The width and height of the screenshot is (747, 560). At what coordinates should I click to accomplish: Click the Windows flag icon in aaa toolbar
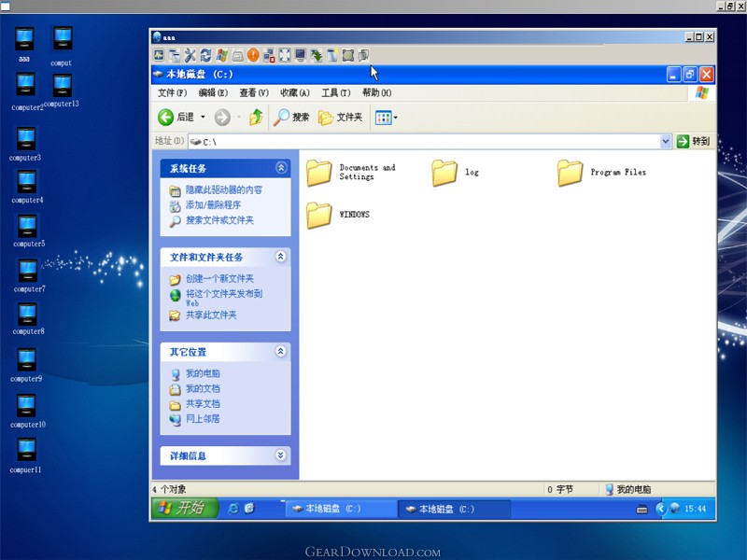click(221, 55)
